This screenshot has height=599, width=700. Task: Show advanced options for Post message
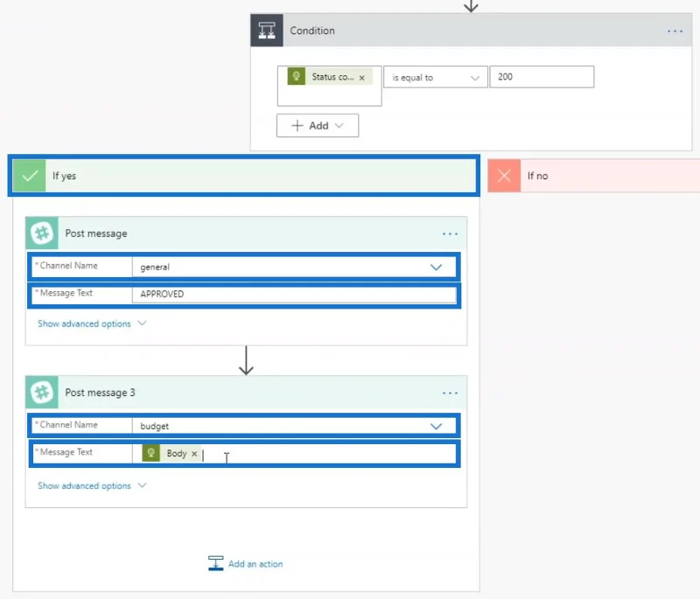(92, 324)
